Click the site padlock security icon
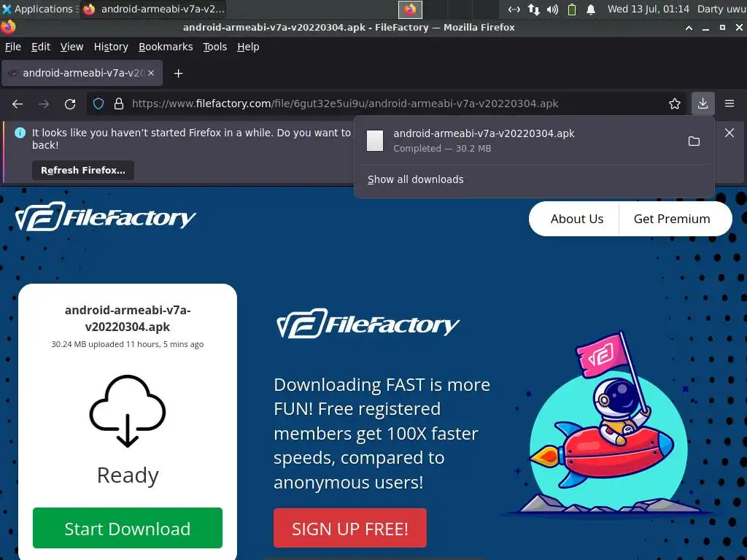This screenshot has height=560, width=747. coord(119,104)
